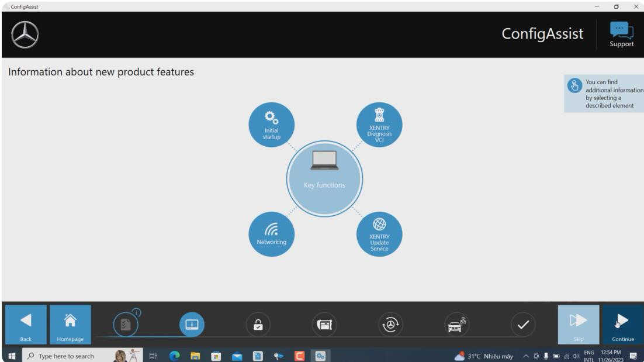Select the Mercedes star refresh step icon

click(390, 325)
